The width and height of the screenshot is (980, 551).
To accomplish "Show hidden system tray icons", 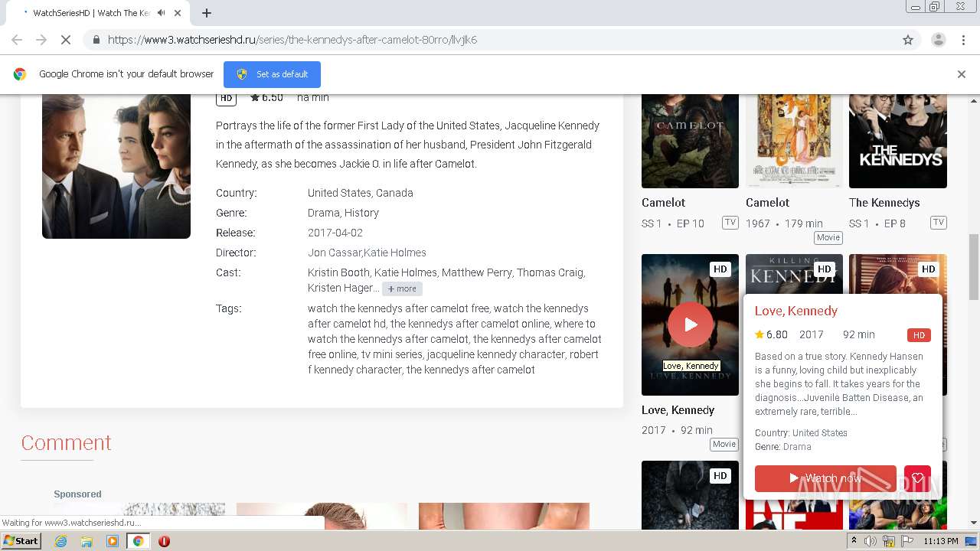I will (854, 541).
